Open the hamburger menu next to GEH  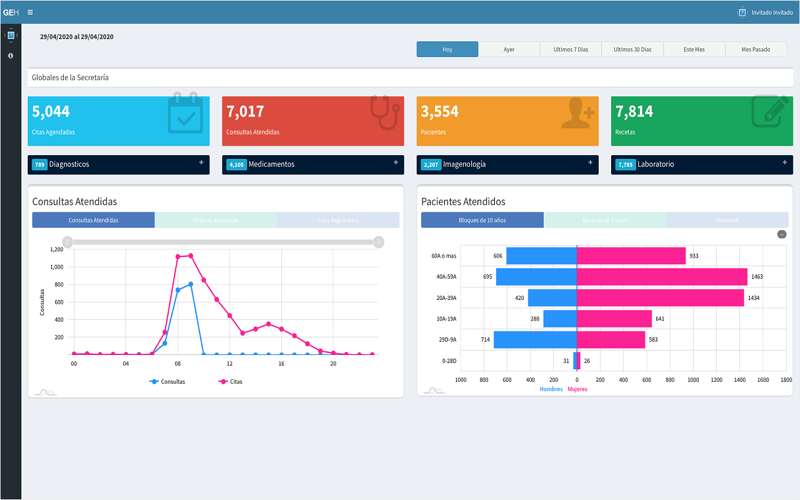30,12
